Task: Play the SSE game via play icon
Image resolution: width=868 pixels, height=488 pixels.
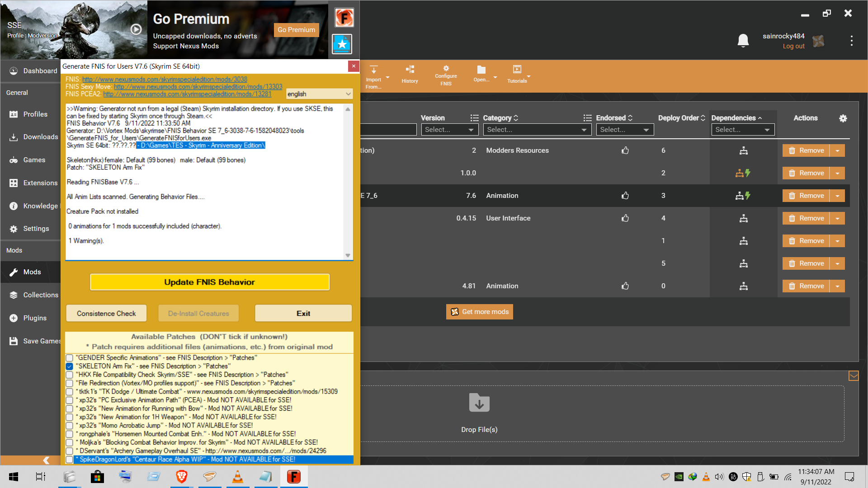Action: [136, 29]
